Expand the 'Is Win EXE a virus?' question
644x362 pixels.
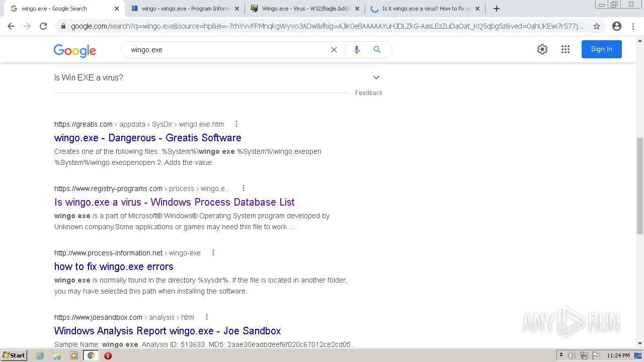pos(218,77)
